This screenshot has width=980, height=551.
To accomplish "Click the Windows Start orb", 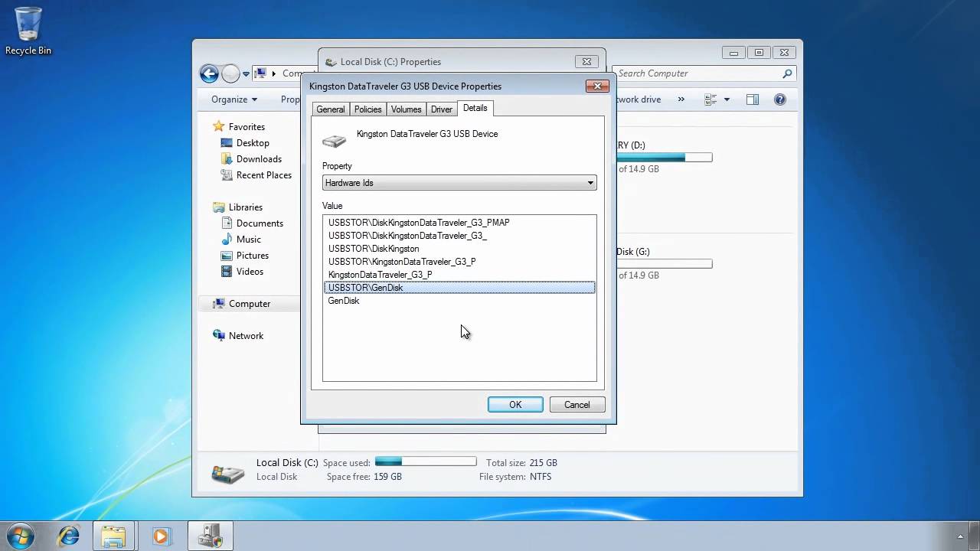I will click(x=19, y=536).
